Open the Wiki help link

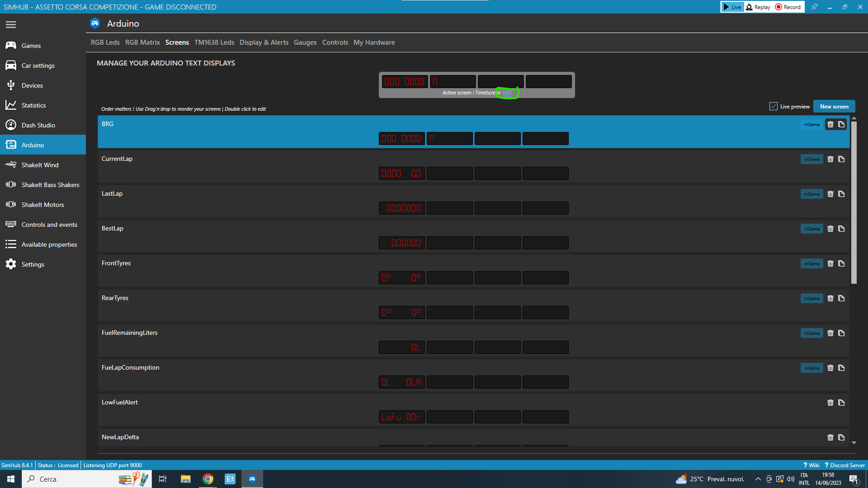pyautogui.click(x=811, y=465)
